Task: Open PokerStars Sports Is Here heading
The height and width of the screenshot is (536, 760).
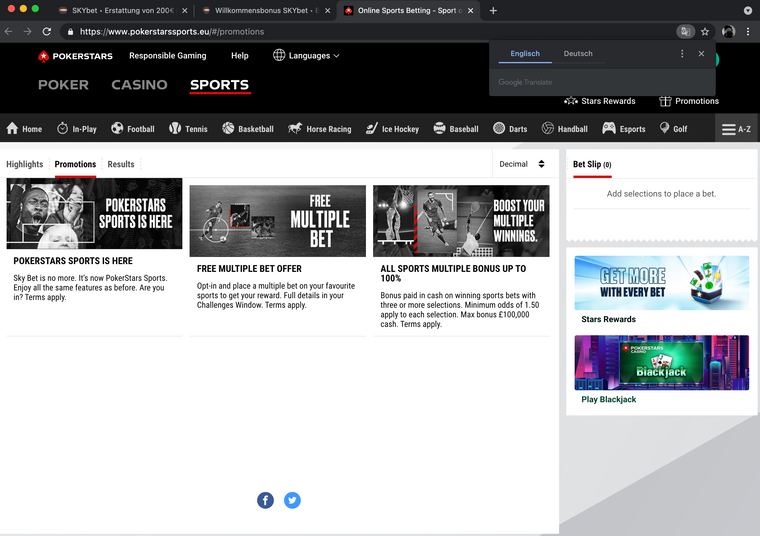Action: click(x=73, y=261)
